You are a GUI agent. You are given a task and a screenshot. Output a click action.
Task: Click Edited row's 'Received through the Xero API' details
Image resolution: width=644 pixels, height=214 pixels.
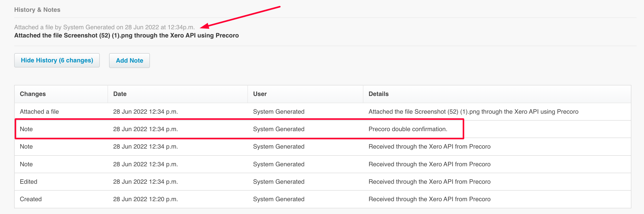430,182
